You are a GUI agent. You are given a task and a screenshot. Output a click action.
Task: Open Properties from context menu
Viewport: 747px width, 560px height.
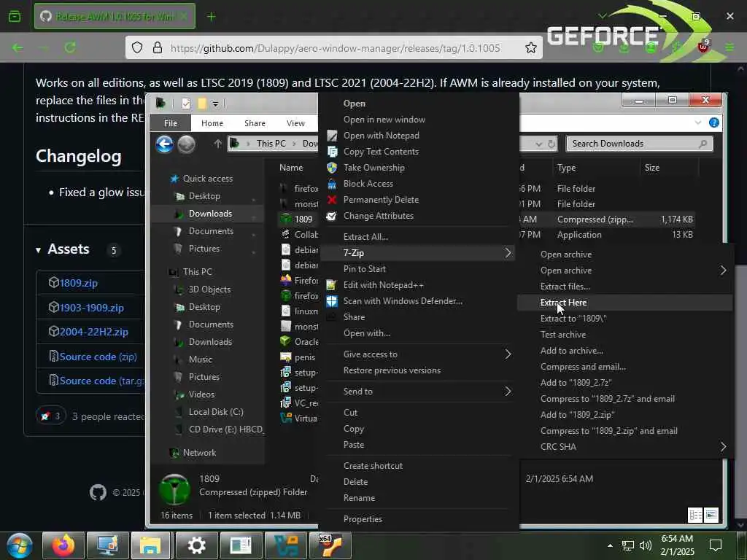(363, 519)
